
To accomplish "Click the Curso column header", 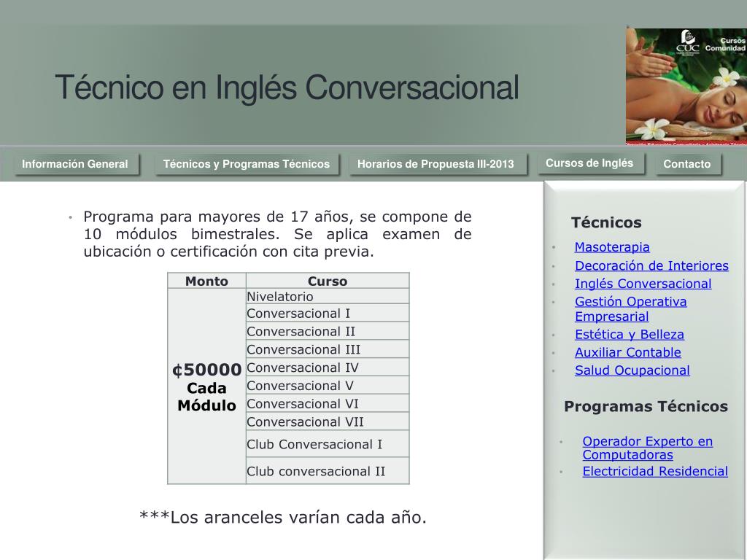I will tap(328, 281).
